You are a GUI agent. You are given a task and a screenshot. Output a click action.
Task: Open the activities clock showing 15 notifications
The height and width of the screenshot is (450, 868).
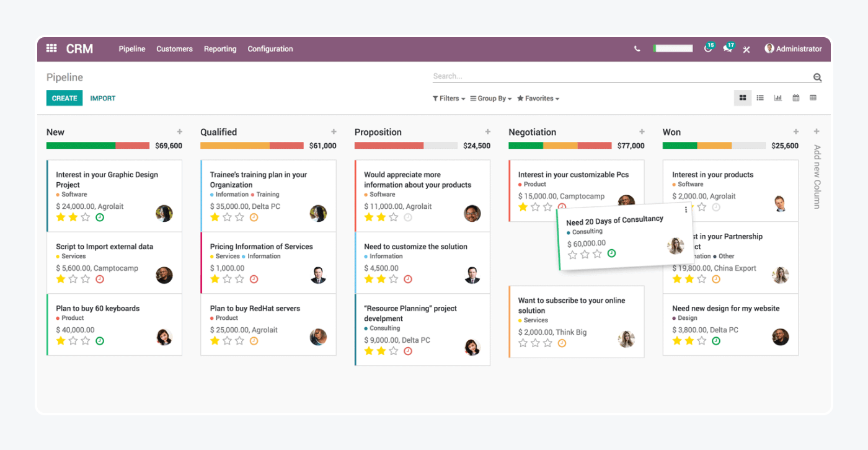coord(708,48)
